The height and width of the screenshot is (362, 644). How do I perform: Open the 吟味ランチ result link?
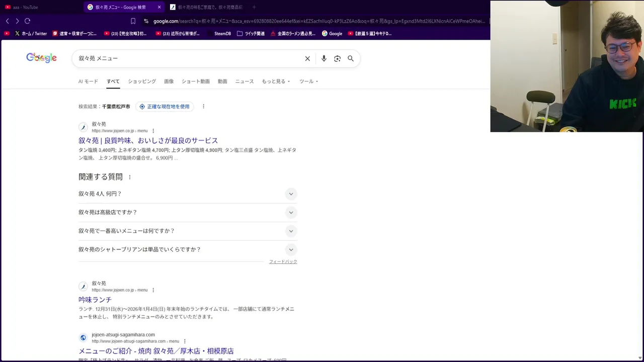point(95,300)
